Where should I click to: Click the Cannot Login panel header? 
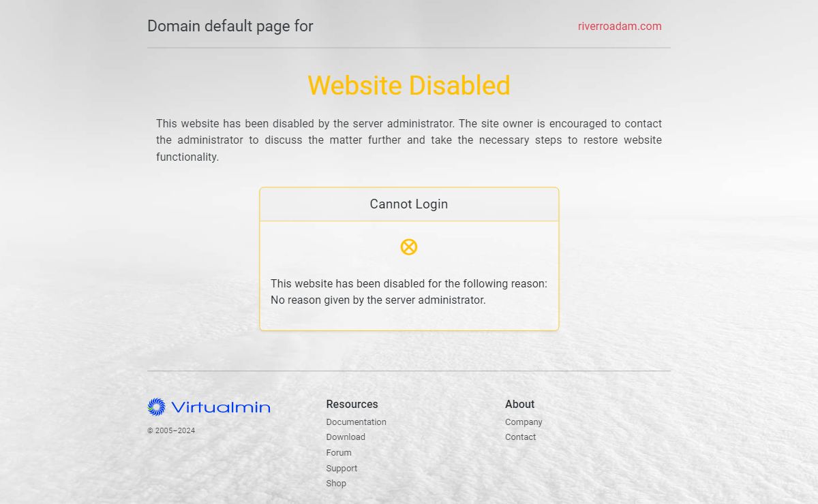(x=409, y=204)
